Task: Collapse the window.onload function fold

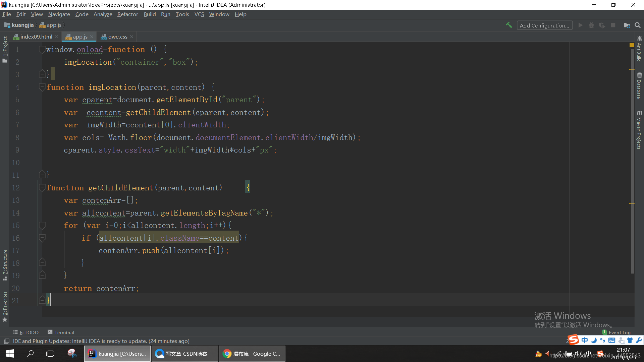Action: 42,49
